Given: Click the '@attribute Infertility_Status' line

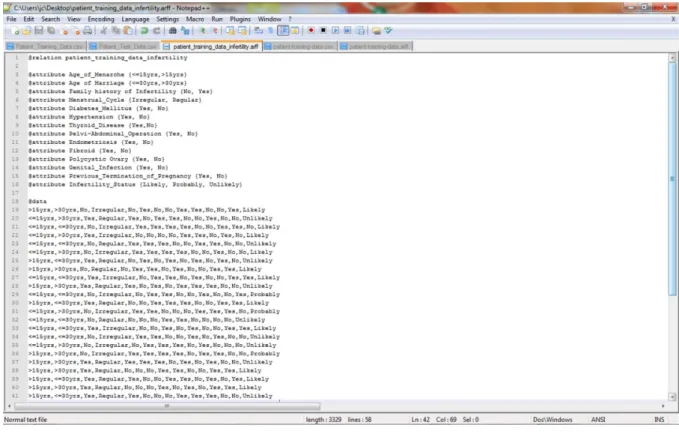Looking at the screenshot, I should [135, 185].
